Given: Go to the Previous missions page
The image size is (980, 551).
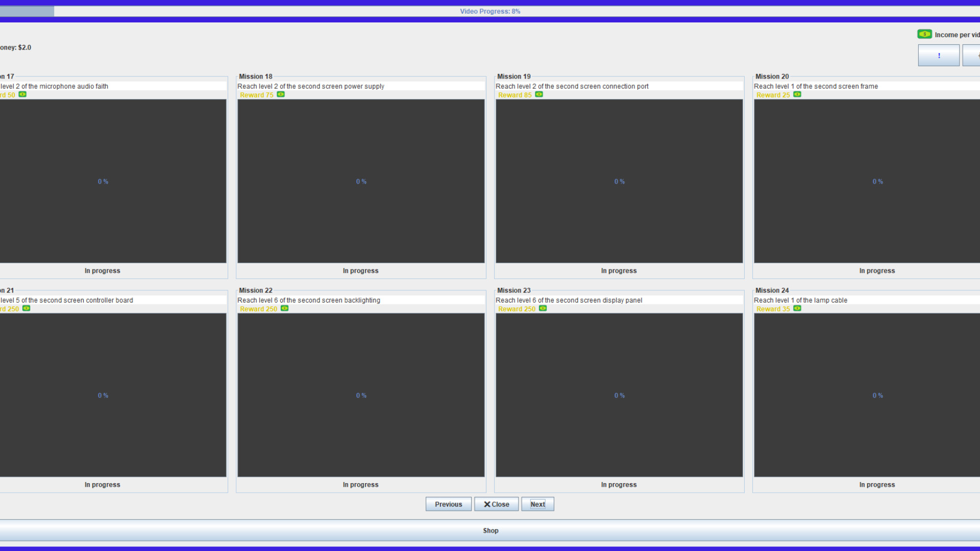Looking at the screenshot, I should (448, 504).
